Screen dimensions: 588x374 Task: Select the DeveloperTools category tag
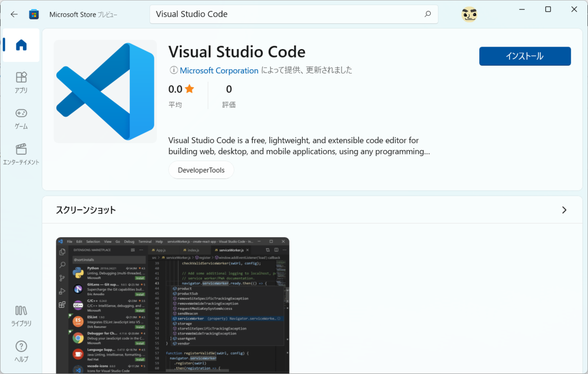(201, 170)
